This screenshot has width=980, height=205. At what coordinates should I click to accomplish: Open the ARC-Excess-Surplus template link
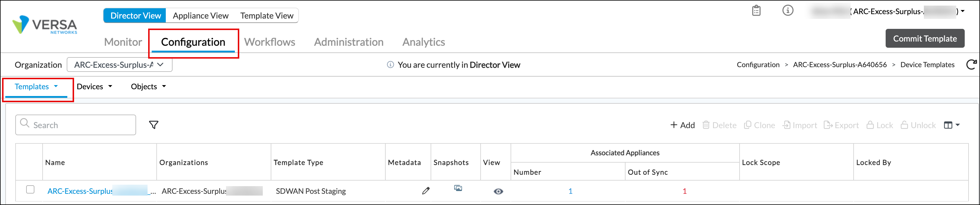click(80, 191)
